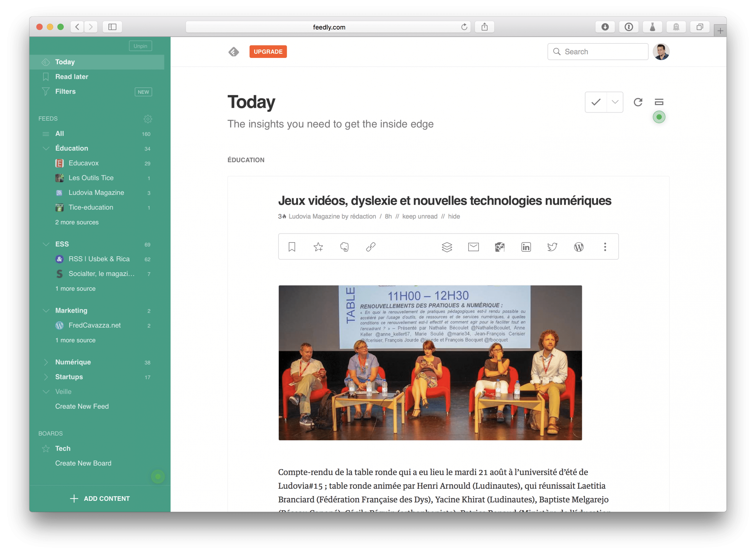The image size is (756, 554).
Task: Share the article via the Hootsuite owl icon
Action: (x=500, y=247)
